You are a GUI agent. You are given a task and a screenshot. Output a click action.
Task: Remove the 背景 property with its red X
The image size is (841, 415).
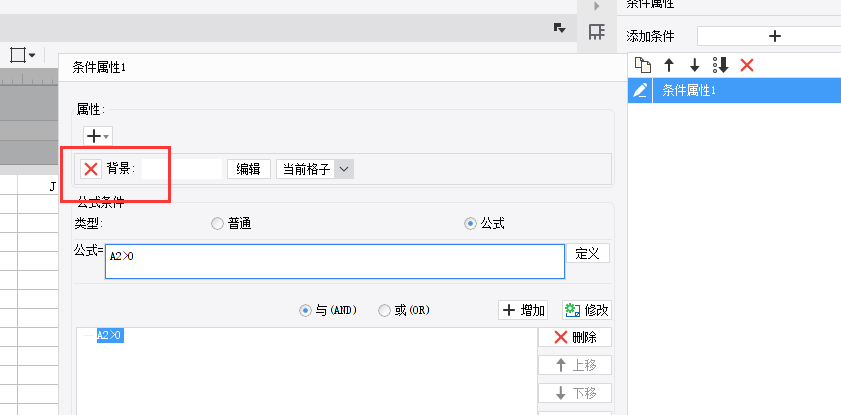tap(91, 169)
